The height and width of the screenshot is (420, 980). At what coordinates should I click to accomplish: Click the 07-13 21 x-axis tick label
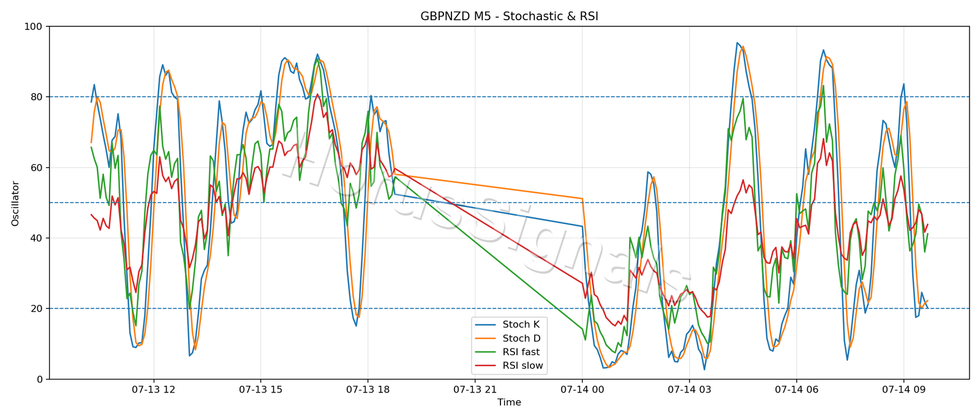point(475,389)
